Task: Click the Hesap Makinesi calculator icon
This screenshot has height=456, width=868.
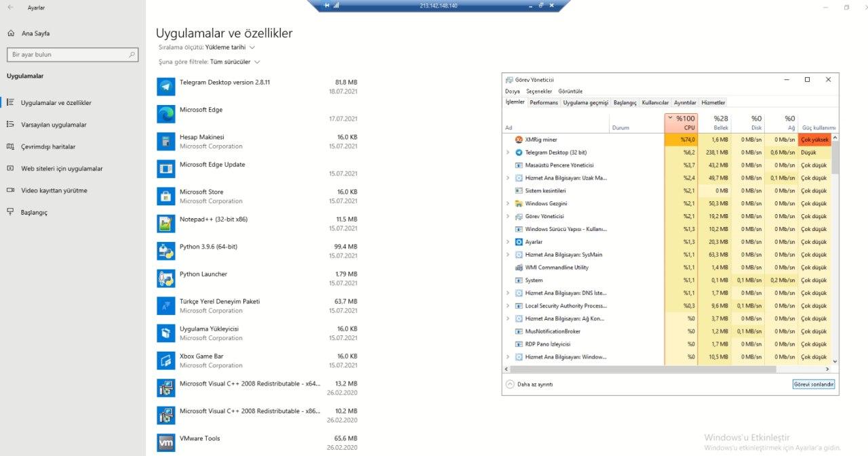Action: (x=166, y=142)
